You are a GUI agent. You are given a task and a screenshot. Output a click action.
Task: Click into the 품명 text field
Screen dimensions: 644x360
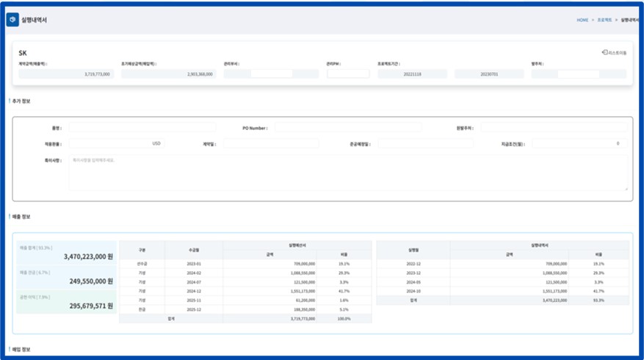131,128
